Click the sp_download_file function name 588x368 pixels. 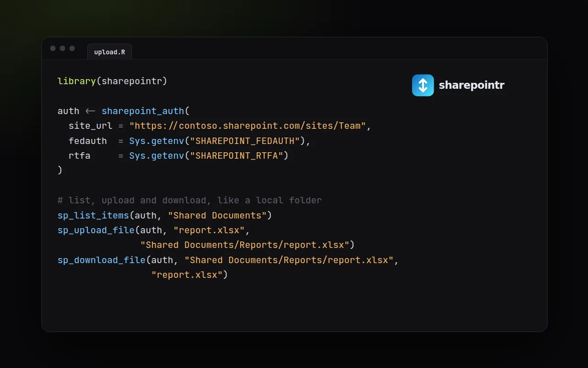pyautogui.click(x=102, y=260)
